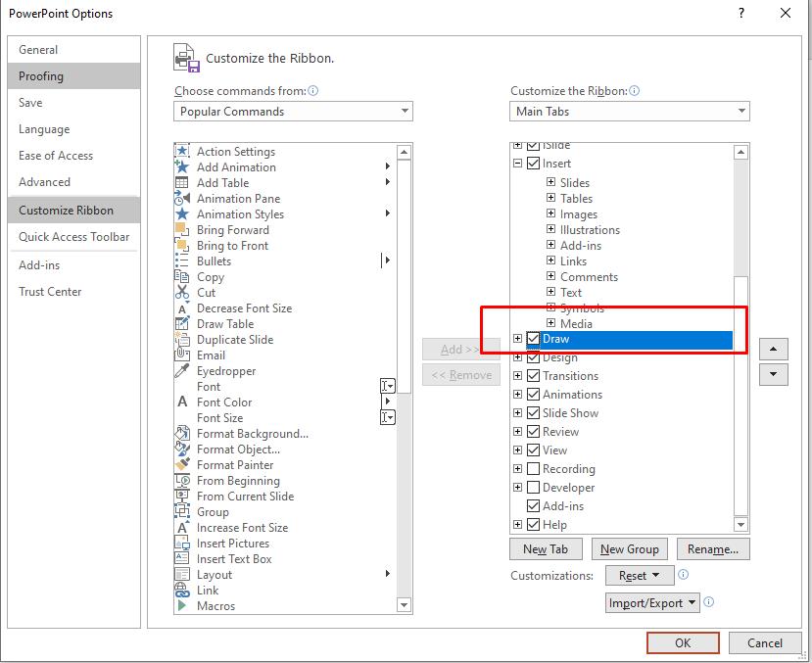812x663 pixels.
Task: Click the From Beginning icon
Action: coord(182,480)
